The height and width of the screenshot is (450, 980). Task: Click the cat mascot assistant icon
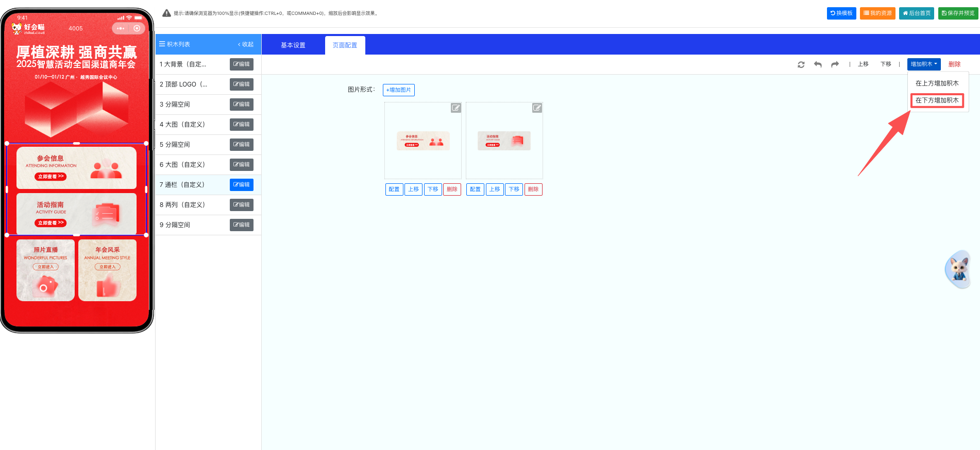click(x=958, y=269)
